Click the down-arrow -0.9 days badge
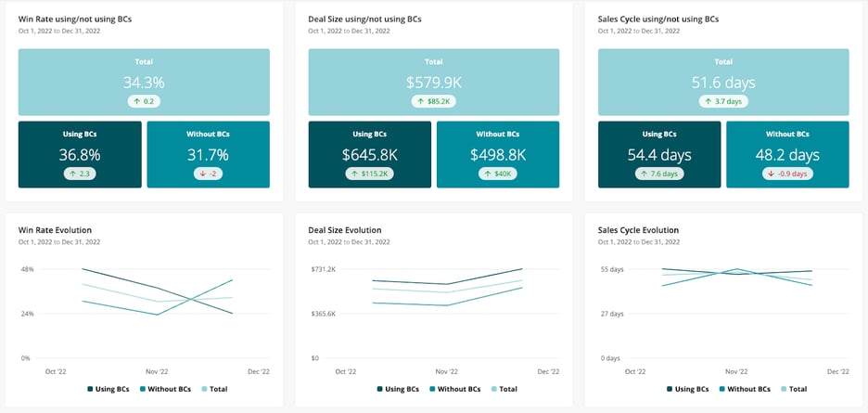This screenshot has width=868, height=413. click(x=787, y=174)
